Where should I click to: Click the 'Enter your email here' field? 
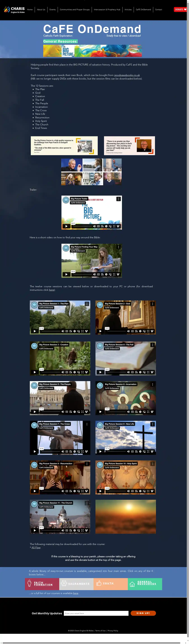tap(96, 613)
